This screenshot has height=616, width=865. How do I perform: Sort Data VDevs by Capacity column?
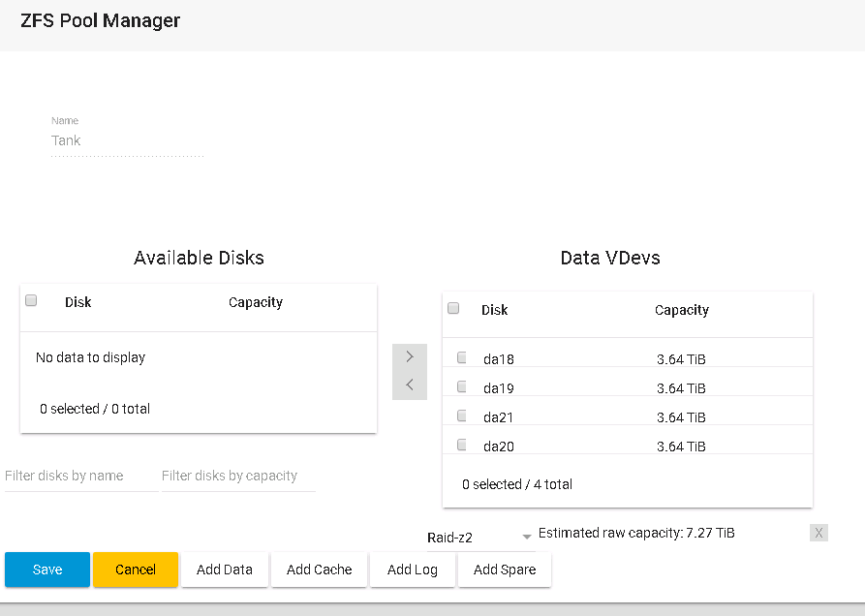pos(681,310)
